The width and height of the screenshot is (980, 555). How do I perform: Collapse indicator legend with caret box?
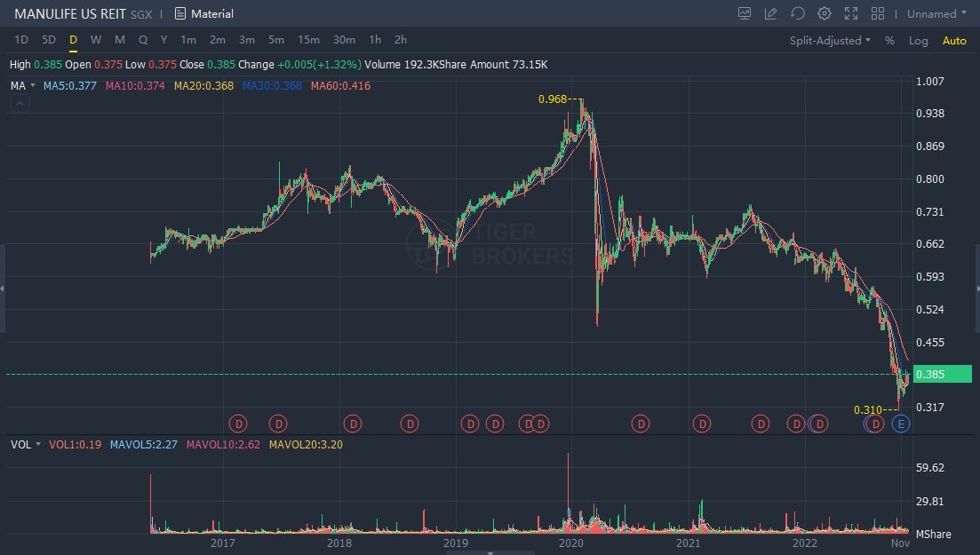(x=20, y=104)
